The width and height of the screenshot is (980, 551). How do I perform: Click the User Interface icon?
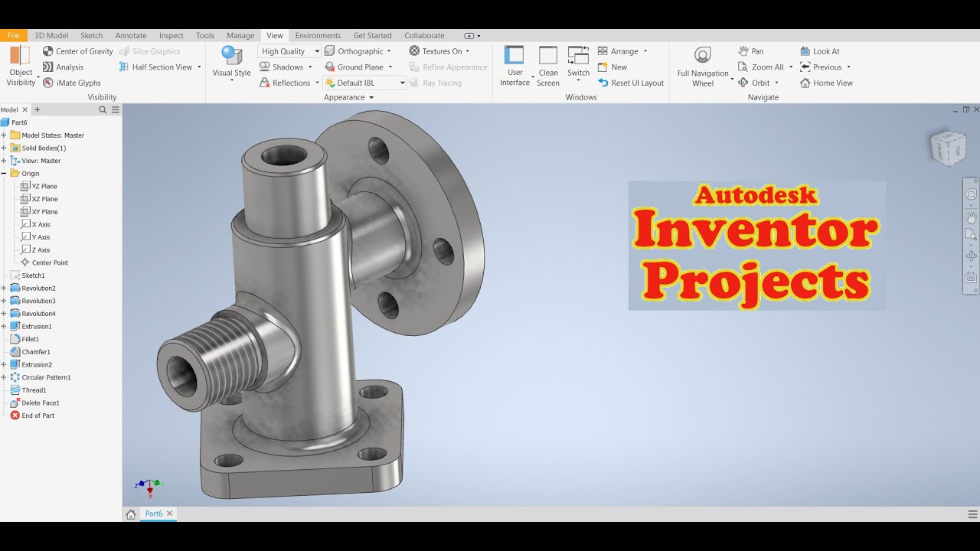click(514, 56)
